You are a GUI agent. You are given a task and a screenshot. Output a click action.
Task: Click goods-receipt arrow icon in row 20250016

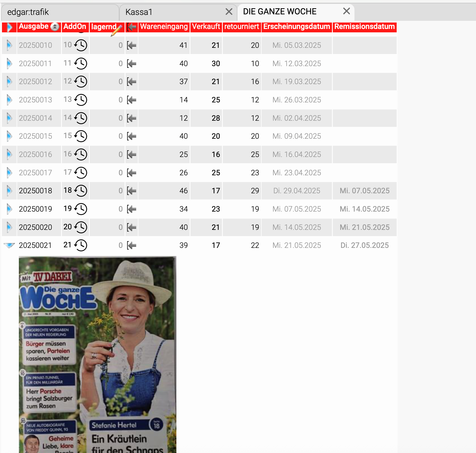click(x=132, y=154)
